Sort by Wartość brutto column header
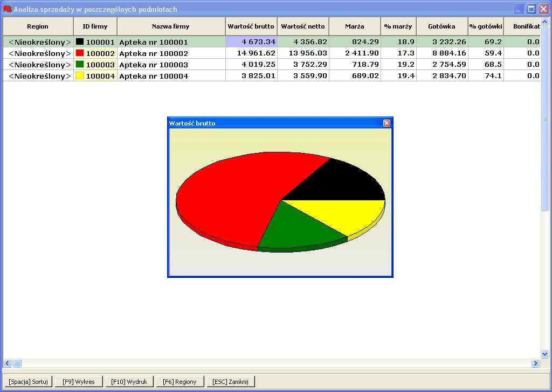 click(251, 26)
